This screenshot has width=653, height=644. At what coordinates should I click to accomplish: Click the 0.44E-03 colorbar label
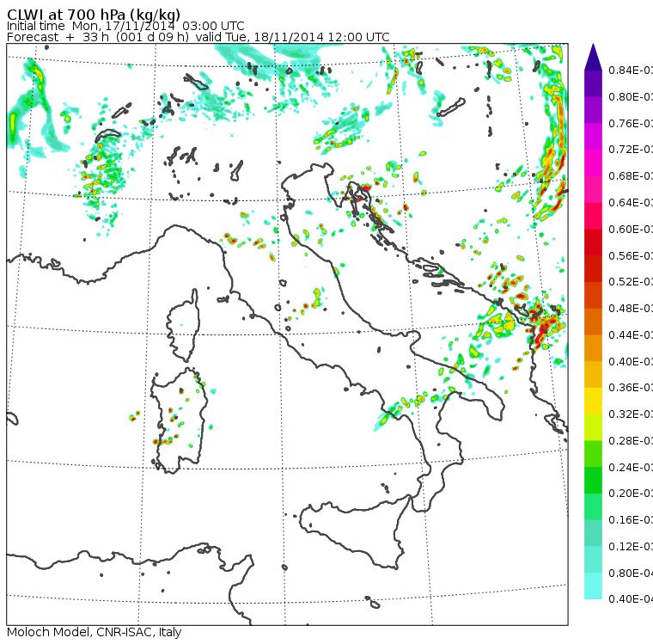tap(631, 334)
